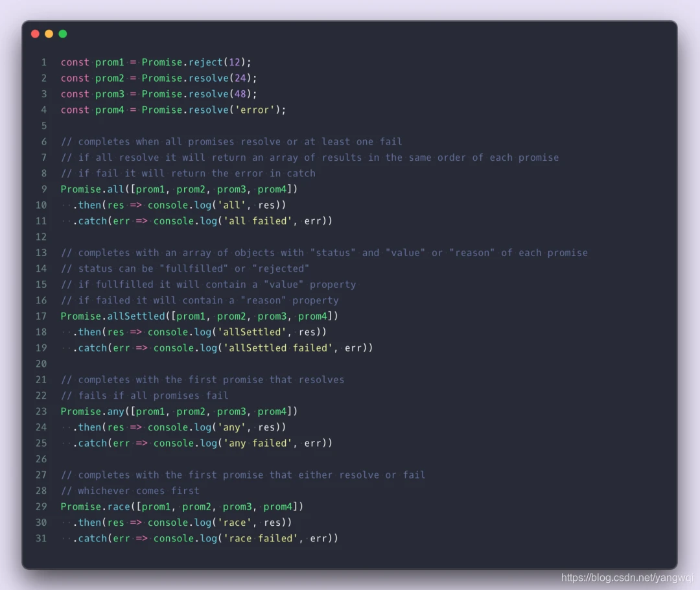Click line number 5 in the gutter
The image size is (700, 590).
[x=44, y=126]
